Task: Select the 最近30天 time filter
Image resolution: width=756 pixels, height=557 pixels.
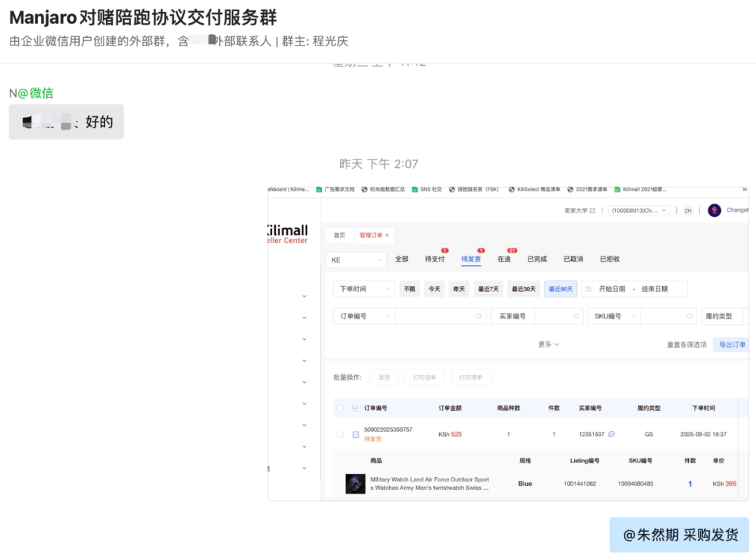Action: click(524, 289)
